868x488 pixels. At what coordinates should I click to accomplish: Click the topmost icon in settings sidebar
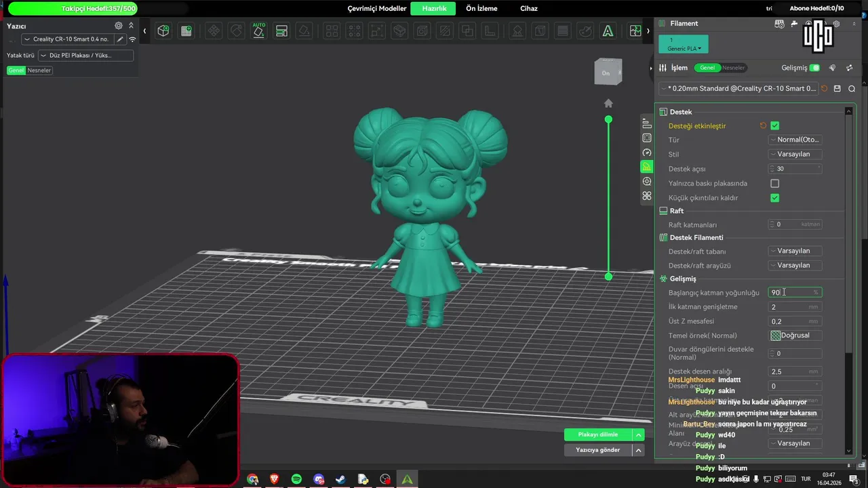[647, 123]
